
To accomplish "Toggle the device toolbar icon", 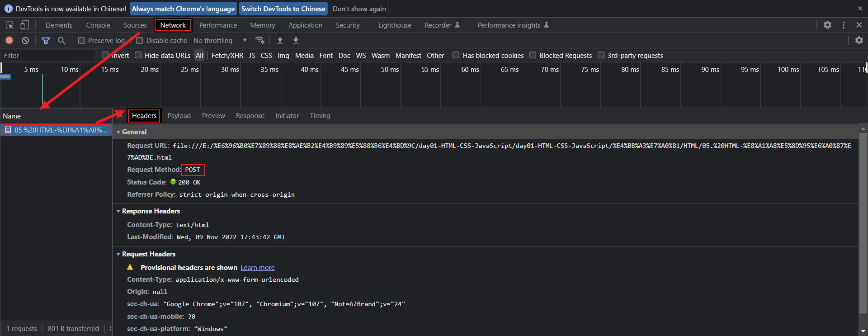I will (24, 25).
